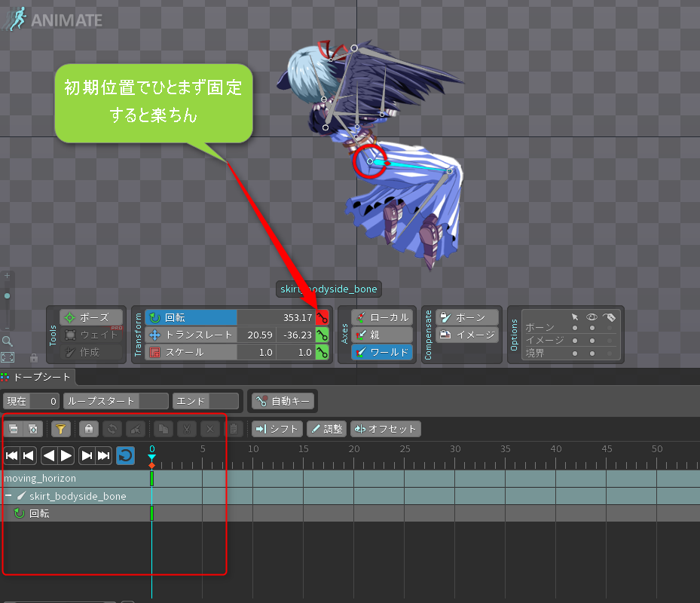The height and width of the screenshot is (603, 700).
Task: Go to previous keyframe
Action: click(x=28, y=455)
